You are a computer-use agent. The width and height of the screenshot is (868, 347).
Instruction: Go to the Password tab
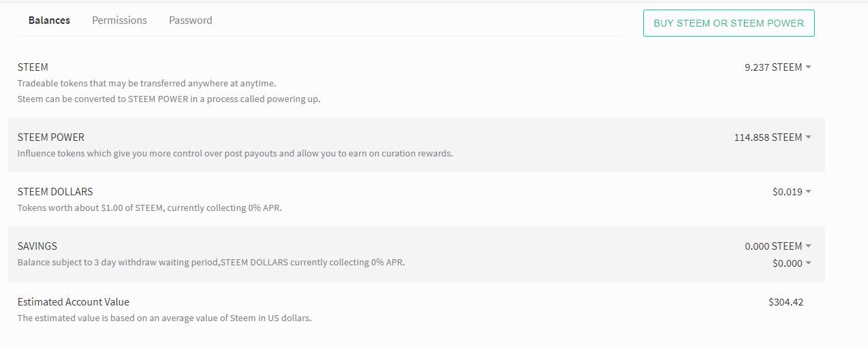click(190, 20)
